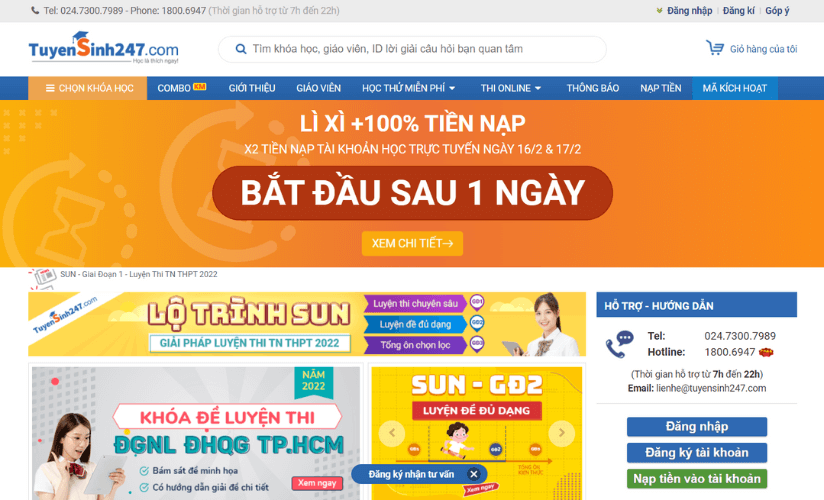Click the green Nạp tiền vào tài khoản button
This screenshot has width=824, height=500.
(x=697, y=479)
